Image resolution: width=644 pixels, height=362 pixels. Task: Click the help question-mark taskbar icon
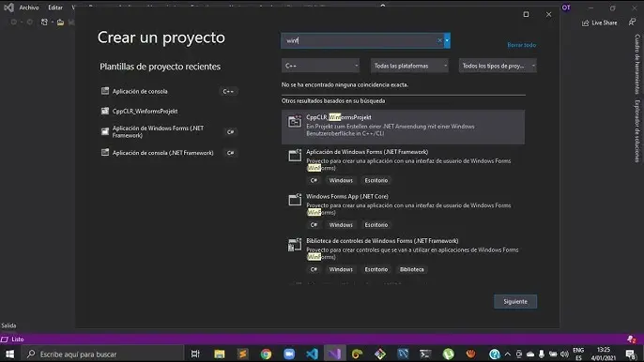[x=495, y=354]
